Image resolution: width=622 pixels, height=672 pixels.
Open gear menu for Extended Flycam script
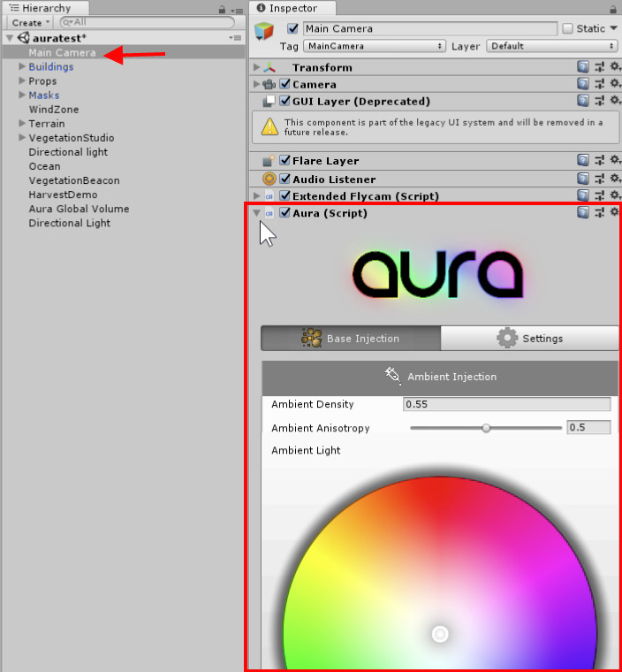tap(615, 195)
